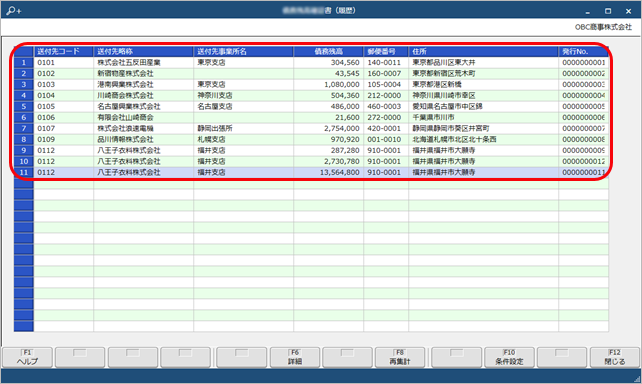Click the 送付先事業所名 column header
This screenshot has width=642, height=384.
[x=243, y=52]
